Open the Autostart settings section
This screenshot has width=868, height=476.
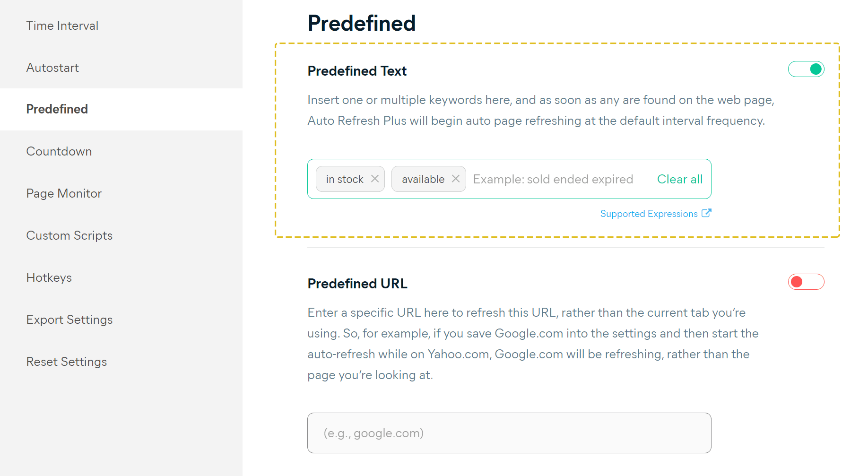coord(52,68)
